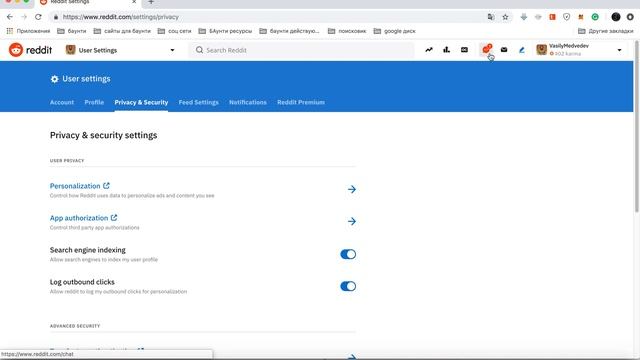Open the сайты для баунти bookmark folder
Screen dimensions: 640x360
122,31
